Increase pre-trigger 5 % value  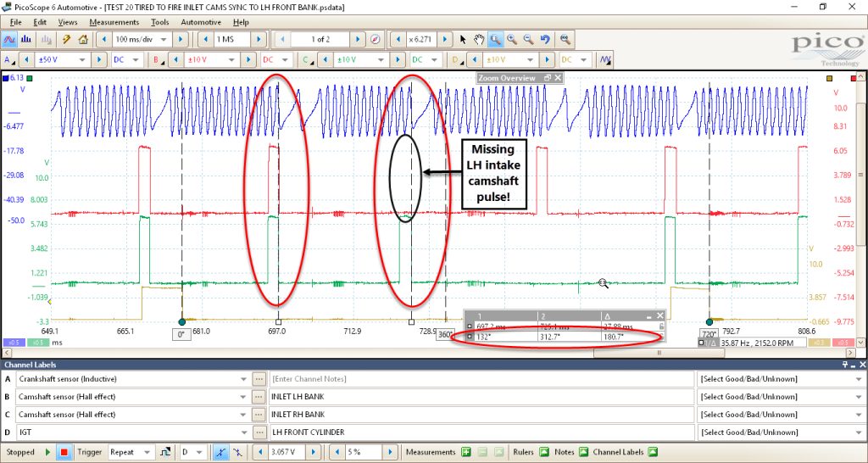[x=391, y=452]
